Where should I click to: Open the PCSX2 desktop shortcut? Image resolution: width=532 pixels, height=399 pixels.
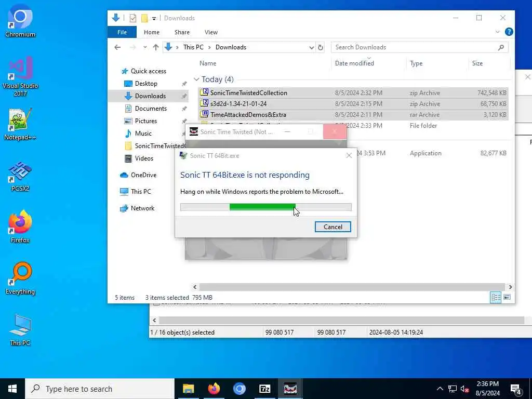click(x=20, y=177)
